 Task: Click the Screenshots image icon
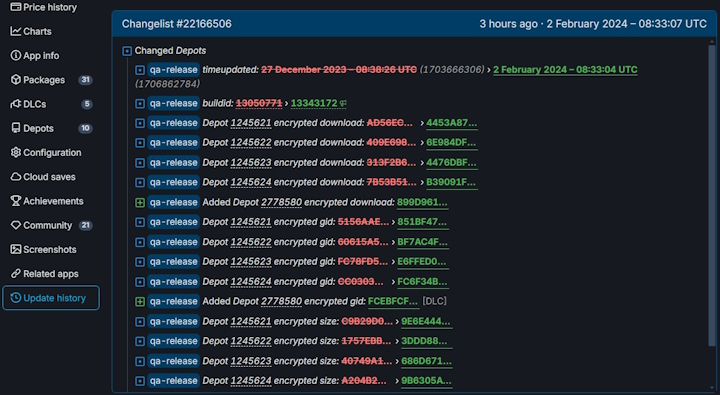click(16, 249)
